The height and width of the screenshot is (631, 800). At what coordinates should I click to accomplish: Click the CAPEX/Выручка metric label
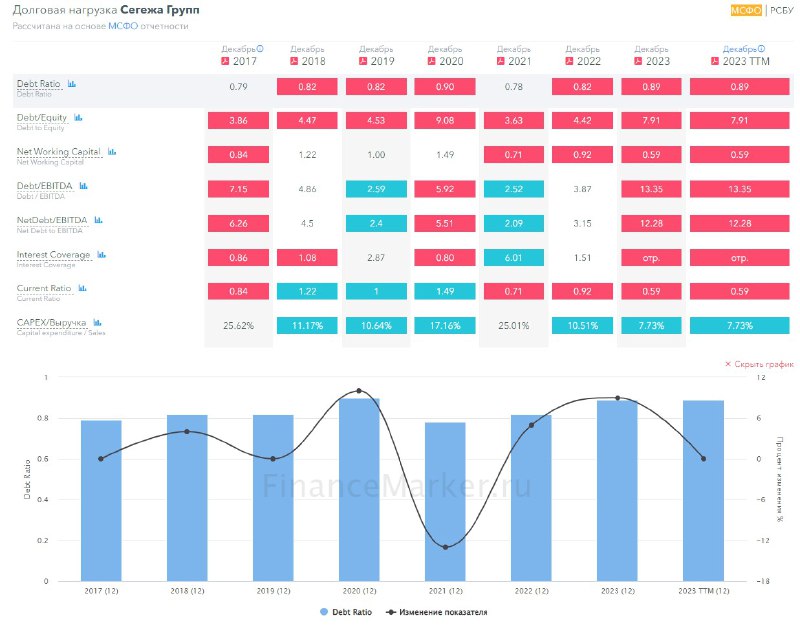(x=50, y=322)
